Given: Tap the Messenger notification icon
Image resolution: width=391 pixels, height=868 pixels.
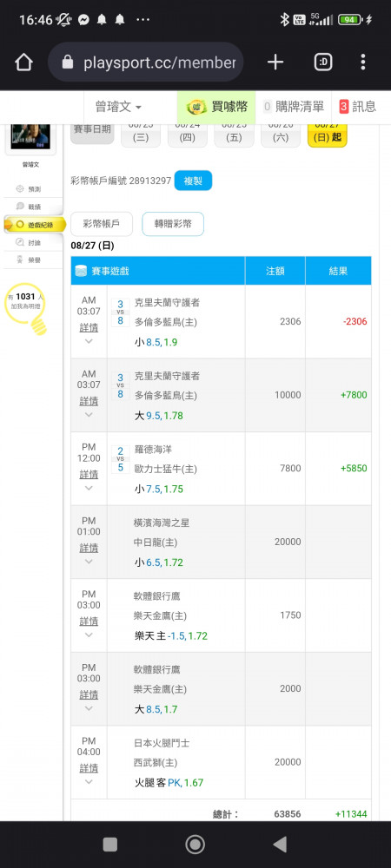Looking at the screenshot, I should 83,20.
